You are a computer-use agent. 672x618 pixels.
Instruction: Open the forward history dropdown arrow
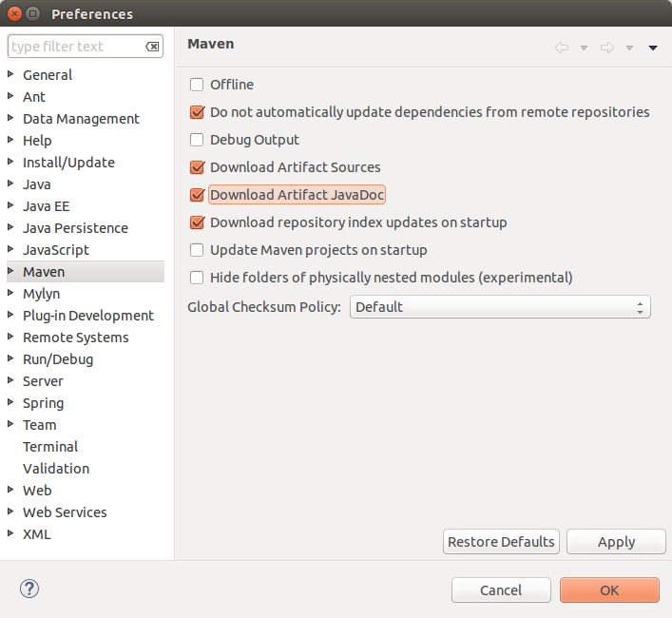tap(629, 48)
